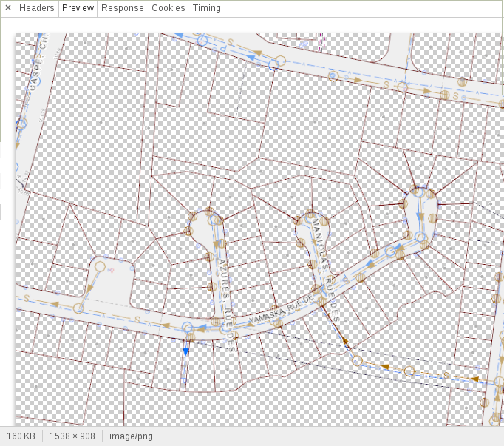
Task: Click the magenta dashed line at map top
Action: 322,42
